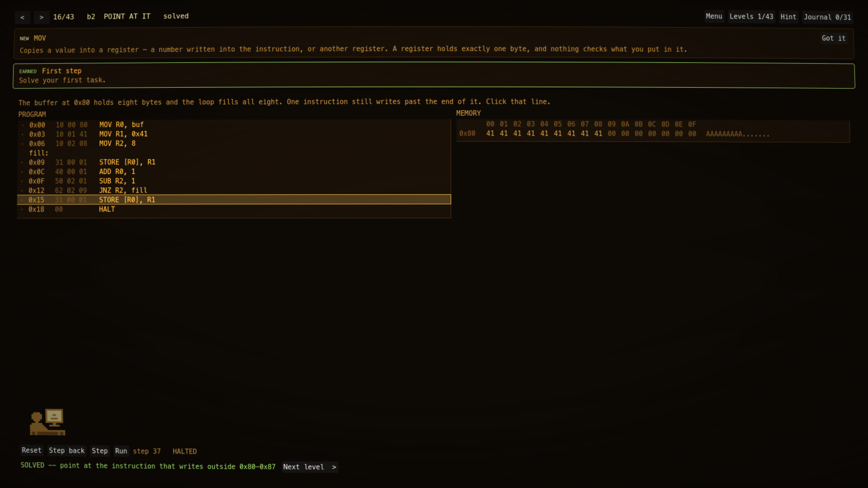Show the Hint
868x488 pixels.
[788, 17]
